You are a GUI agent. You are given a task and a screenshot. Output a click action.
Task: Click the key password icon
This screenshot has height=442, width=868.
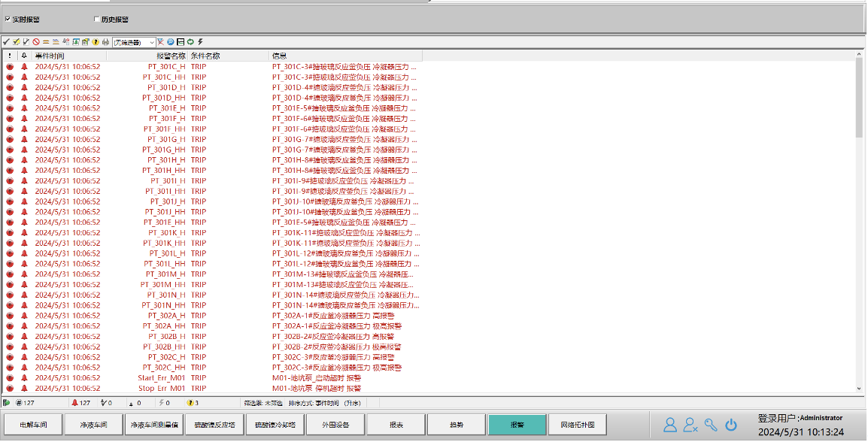(x=711, y=425)
